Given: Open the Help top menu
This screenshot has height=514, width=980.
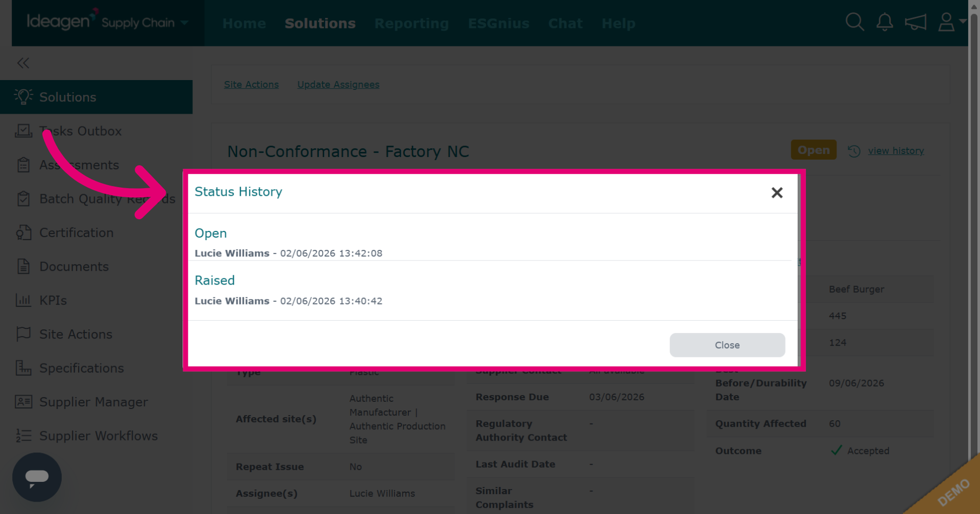Looking at the screenshot, I should click(x=618, y=23).
